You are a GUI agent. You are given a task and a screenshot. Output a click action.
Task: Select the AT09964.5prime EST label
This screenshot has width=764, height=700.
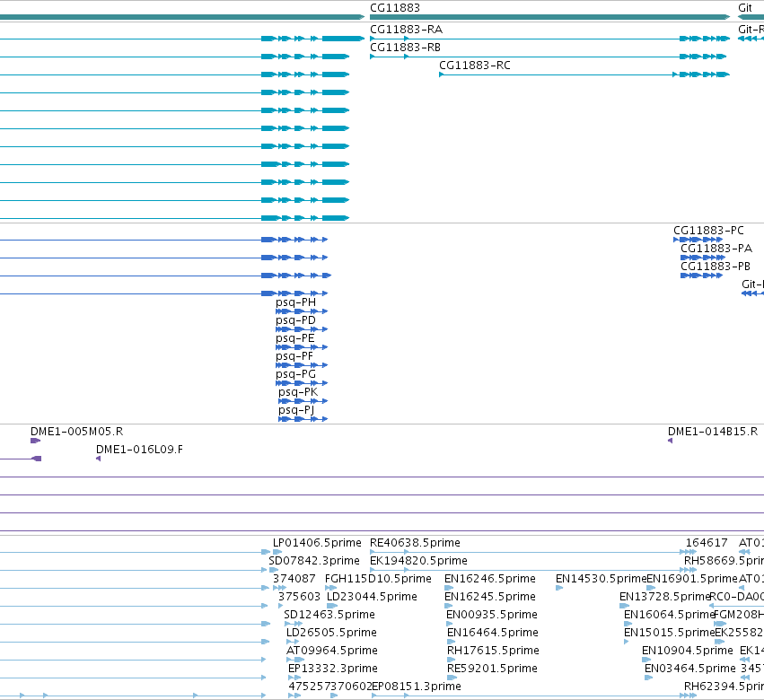tap(332, 652)
